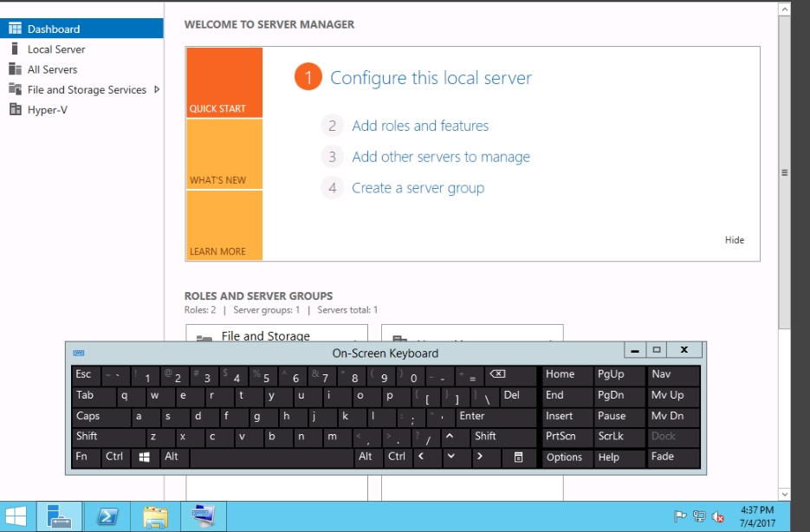Toggle the right Shift key
The height and width of the screenshot is (532, 810).
click(x=503, y=437)
